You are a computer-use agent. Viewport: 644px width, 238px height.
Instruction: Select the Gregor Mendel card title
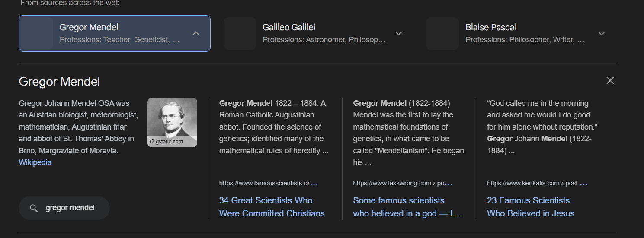(89, 27)
